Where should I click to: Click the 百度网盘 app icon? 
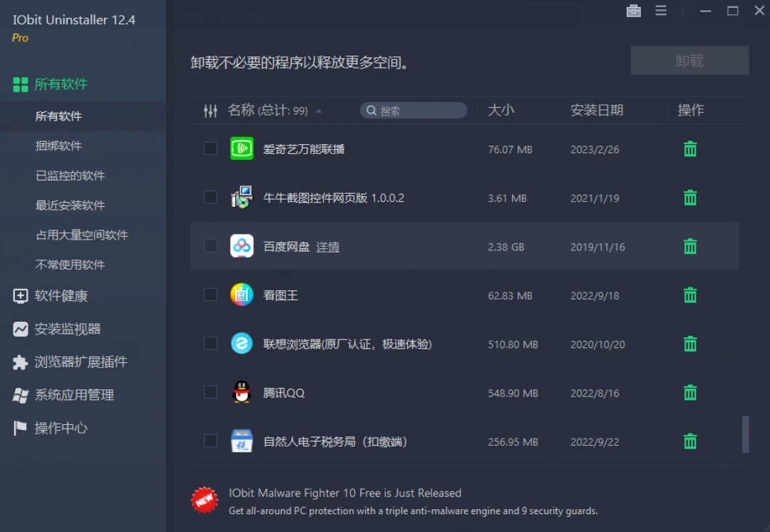pos(242,245)
